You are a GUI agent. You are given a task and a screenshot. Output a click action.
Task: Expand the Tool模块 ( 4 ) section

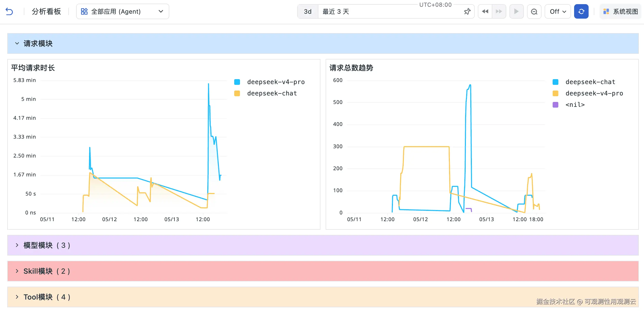click(x=17, y=297)
